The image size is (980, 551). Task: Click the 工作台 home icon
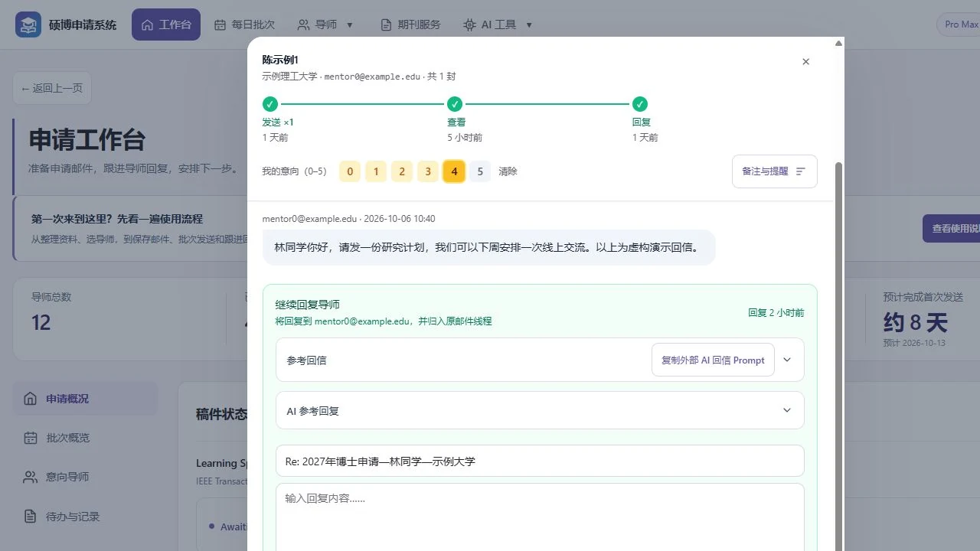(x=148, y=24)
